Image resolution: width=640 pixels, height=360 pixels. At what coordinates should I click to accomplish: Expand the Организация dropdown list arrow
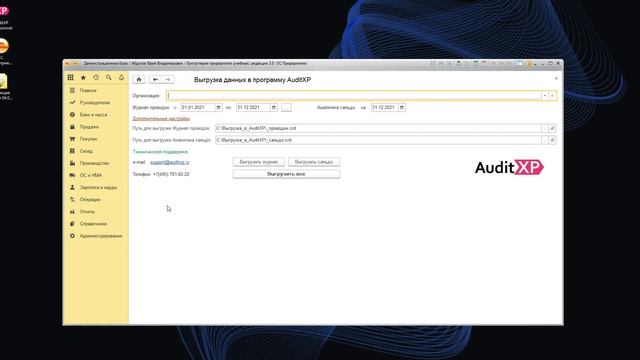tap(544, 96)
